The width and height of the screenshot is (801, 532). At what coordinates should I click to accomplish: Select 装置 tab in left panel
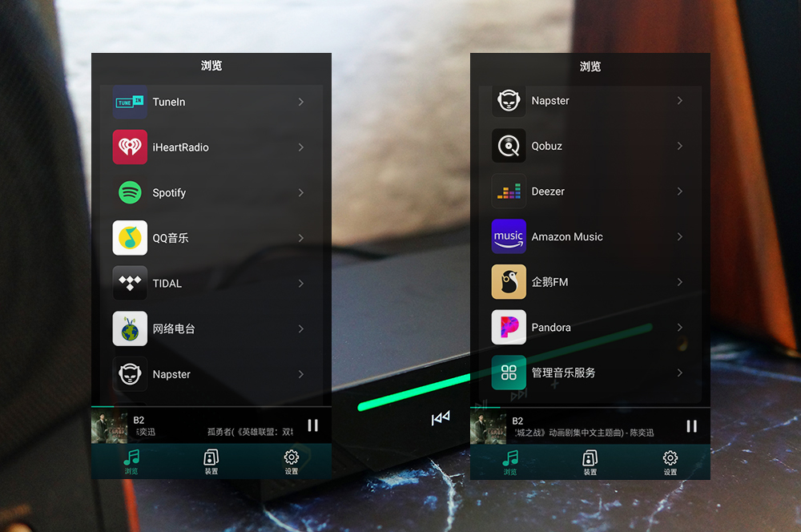211,461
